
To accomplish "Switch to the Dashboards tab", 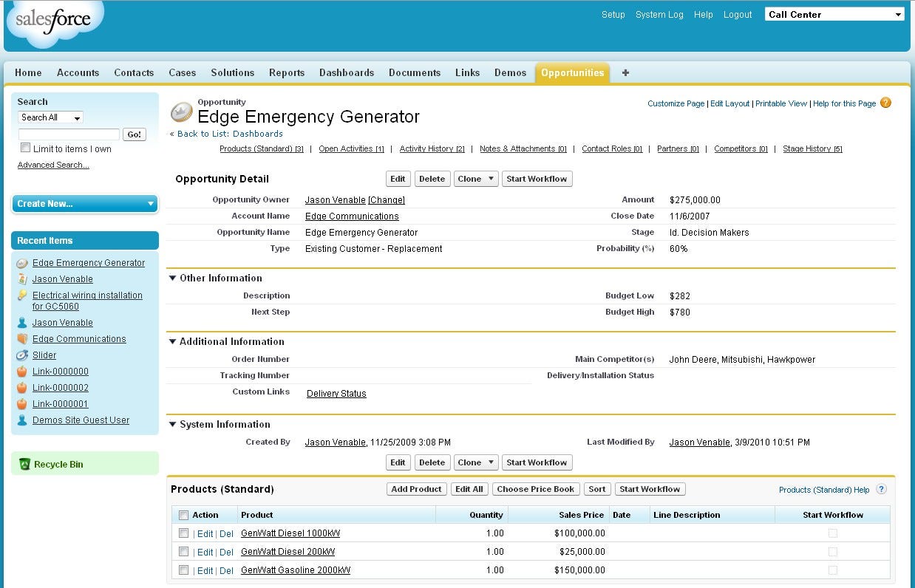I will pyautogui.click(x=347, y=72).
